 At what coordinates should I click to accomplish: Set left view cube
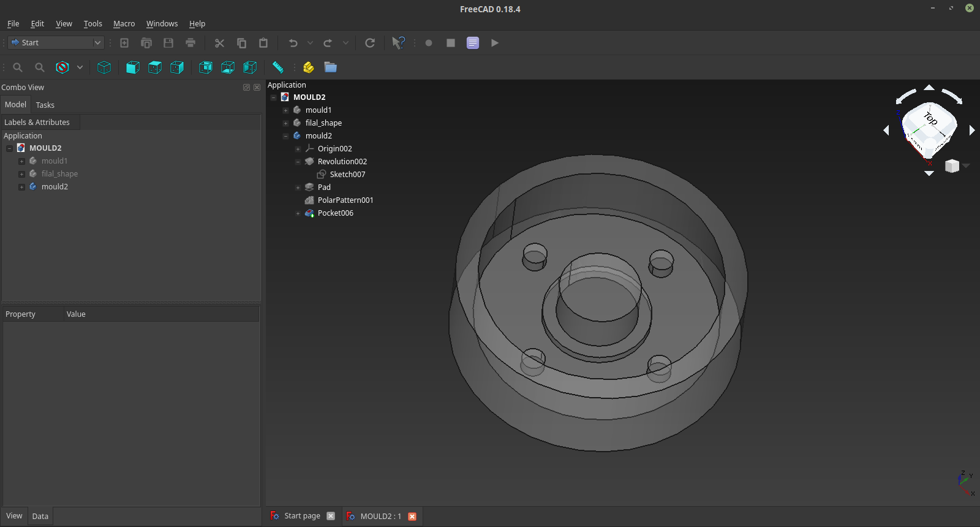tap(250, 67)
